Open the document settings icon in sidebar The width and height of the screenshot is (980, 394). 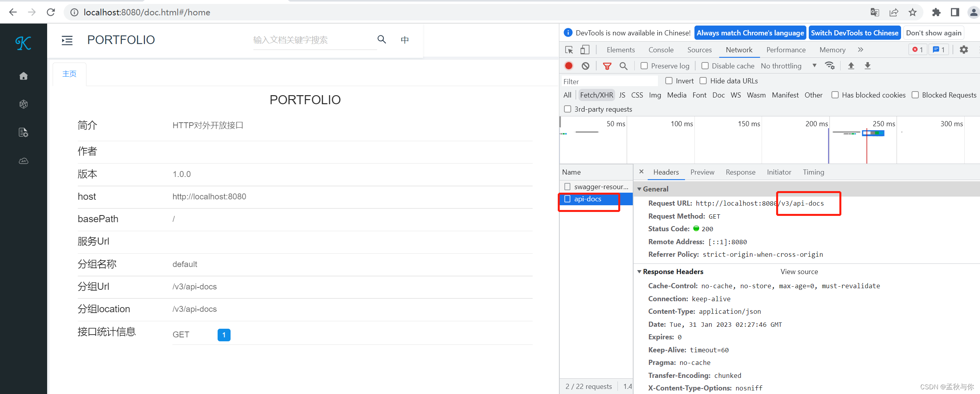[x=24, y=133]
